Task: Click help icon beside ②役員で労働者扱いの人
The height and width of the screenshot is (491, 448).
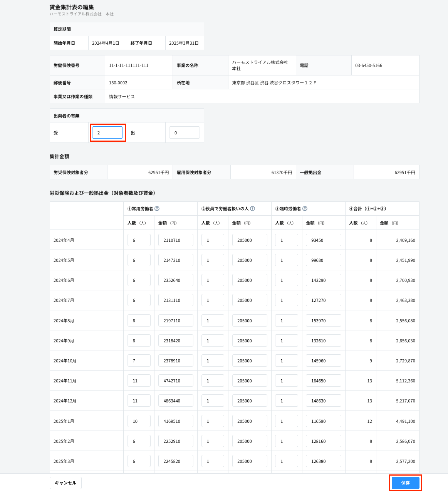Action: (252, 209)
